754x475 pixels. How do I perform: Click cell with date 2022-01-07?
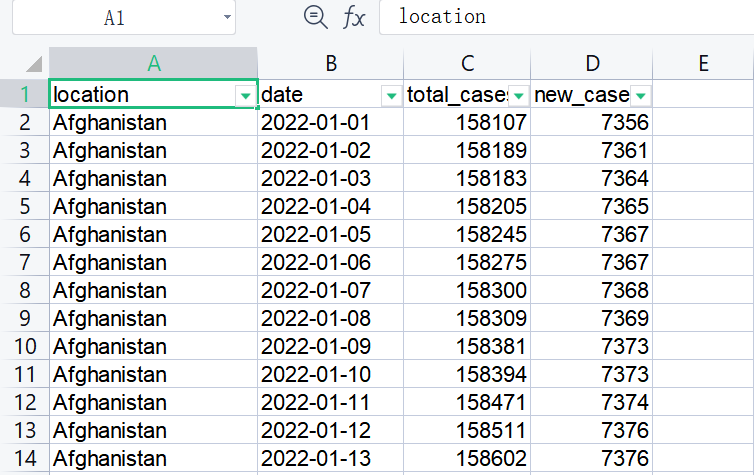coord(315,291)
